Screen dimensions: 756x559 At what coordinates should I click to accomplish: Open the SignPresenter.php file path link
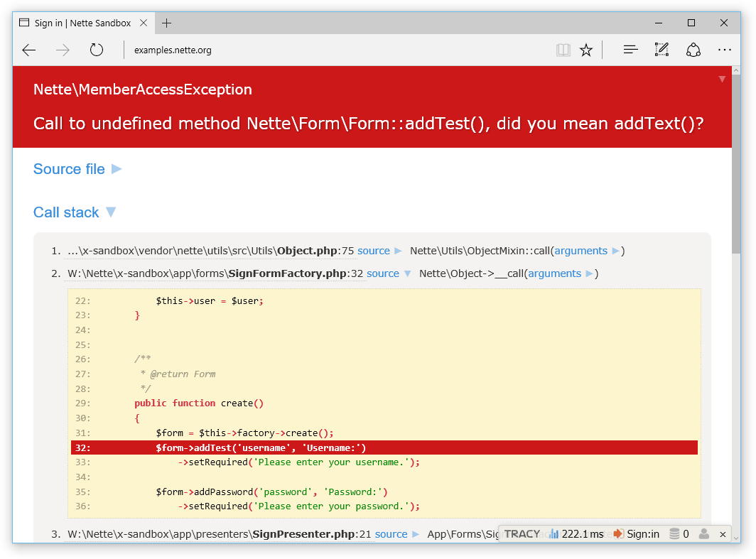pos(220,534)
